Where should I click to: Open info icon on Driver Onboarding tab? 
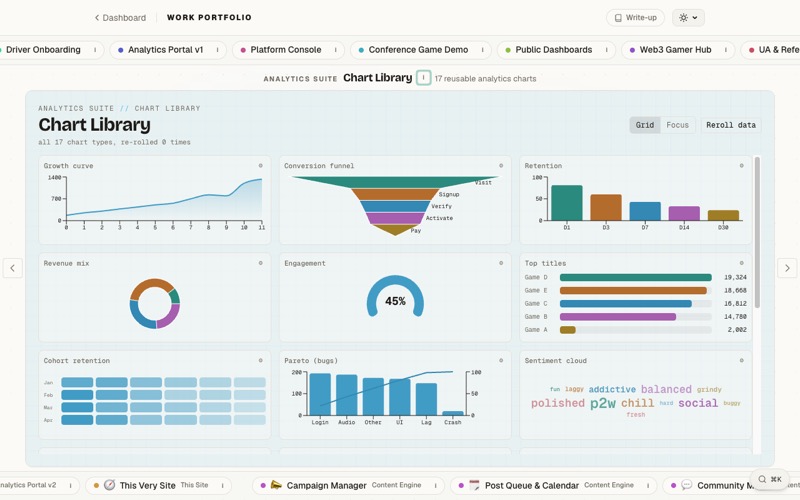point(95,50)
